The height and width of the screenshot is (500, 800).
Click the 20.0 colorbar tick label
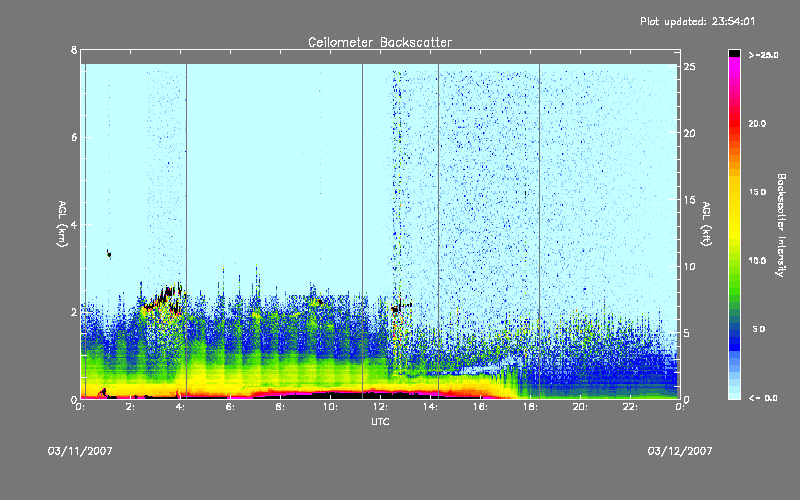point(758,123)
